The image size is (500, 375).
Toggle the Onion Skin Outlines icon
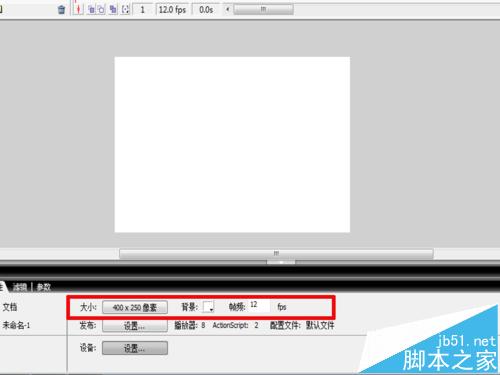point(101,9)
